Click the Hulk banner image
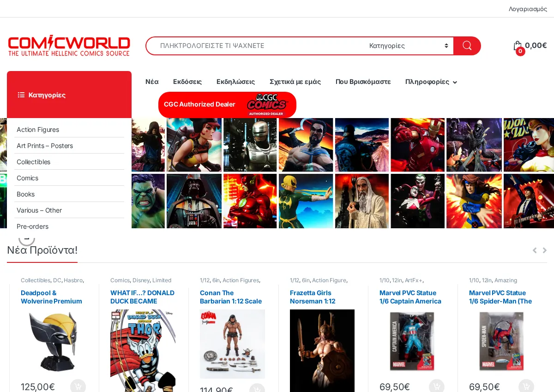This screenshot has width=554, height=392. 148,201
